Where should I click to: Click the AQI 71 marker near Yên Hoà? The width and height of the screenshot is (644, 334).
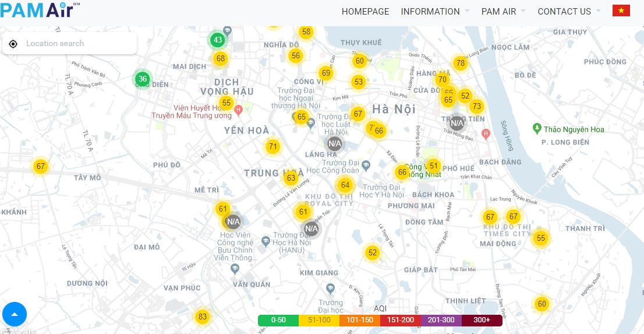pyautogui.click(x=273, y=147)
